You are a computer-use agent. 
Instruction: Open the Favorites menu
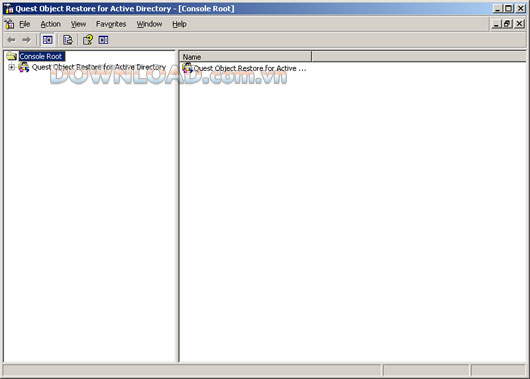pyautogui.click(x=111, y=24)
